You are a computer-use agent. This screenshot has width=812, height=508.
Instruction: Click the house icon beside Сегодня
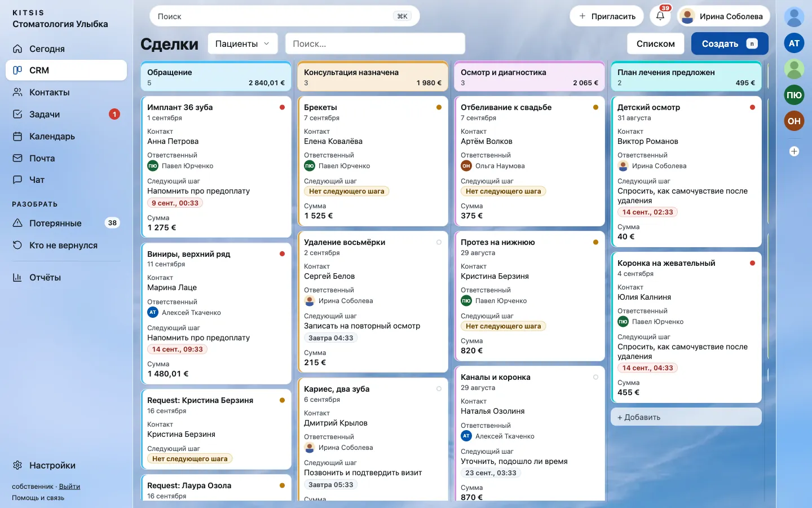(x=17, y=49)
